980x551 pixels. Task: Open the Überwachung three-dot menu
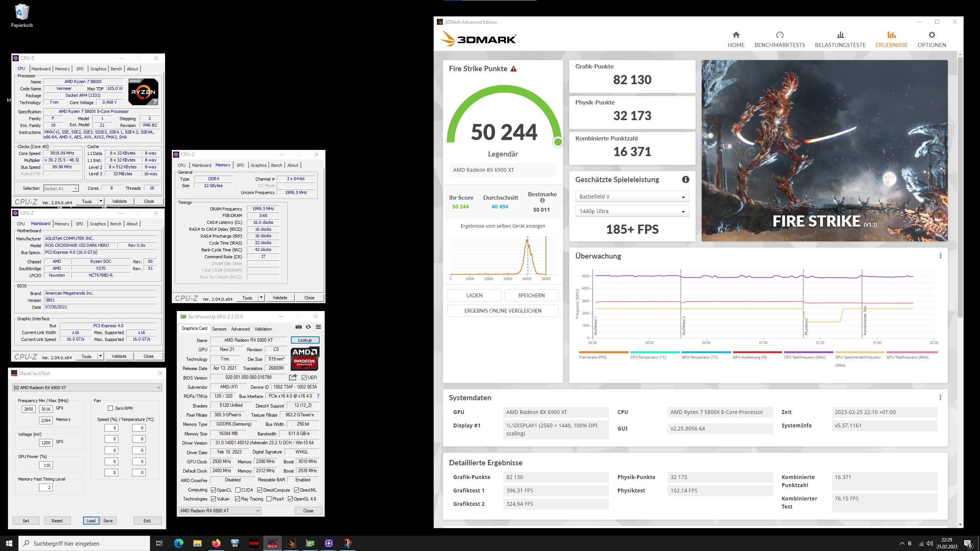[940, 256]
